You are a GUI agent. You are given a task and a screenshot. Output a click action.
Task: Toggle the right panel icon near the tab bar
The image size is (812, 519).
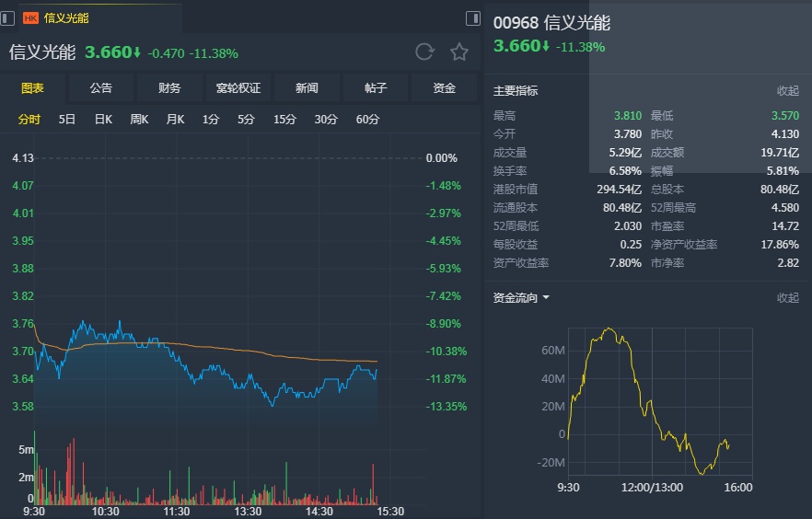pyautogui.click(x=473, y=18)
